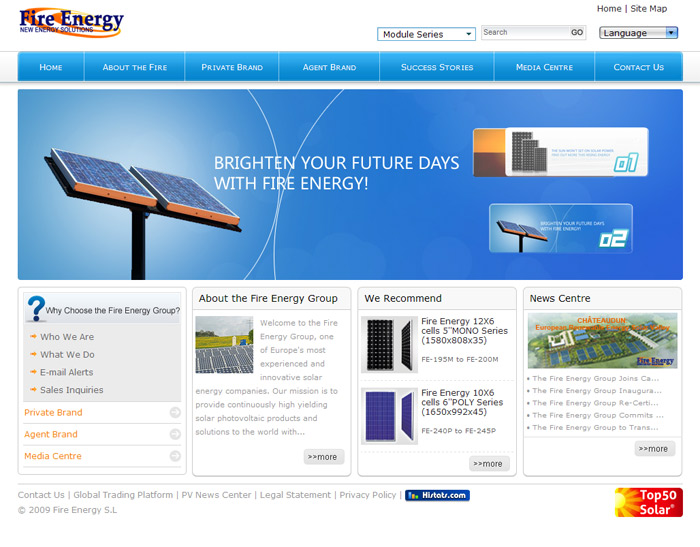Screen dimensions: 700x547
Task: Click 'Why Choose the Fire Energy Group?' heading
Action: click(x=112, y=310)
